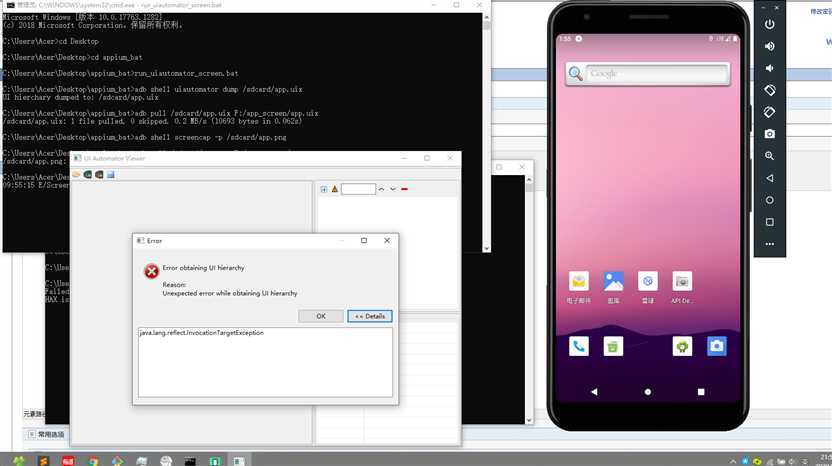This screenshot has height=466, width=832.
Task: Open the green Android app icon in dock
Action: click(682, 347)
